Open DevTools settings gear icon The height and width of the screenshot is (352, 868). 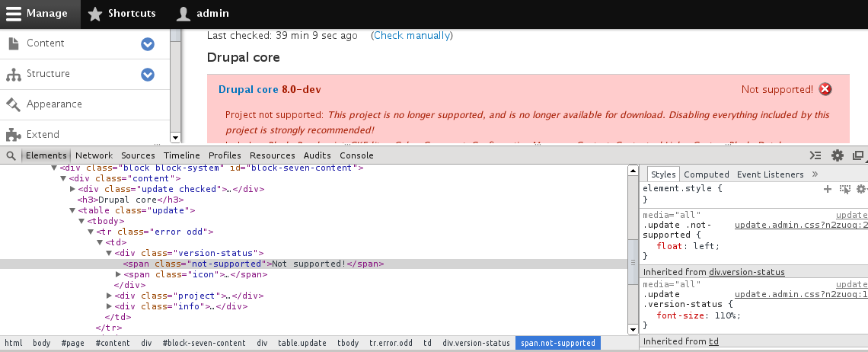(837, 155)
